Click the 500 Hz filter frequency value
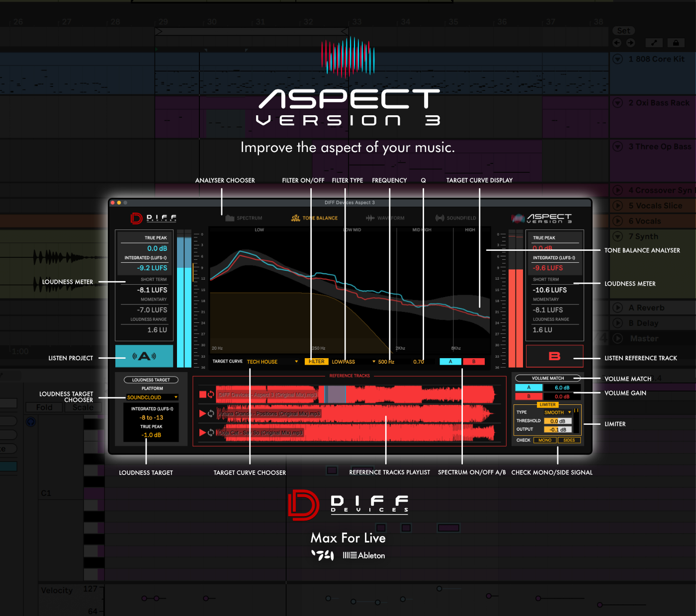The height and width of the screenshot is (616, 696). coord(386,362)
